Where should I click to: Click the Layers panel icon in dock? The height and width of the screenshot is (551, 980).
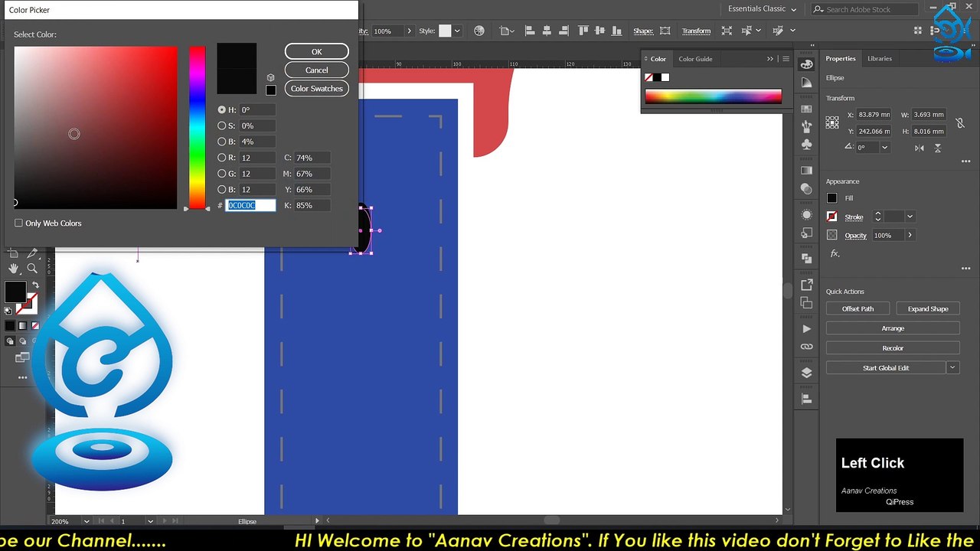(806, 373)
